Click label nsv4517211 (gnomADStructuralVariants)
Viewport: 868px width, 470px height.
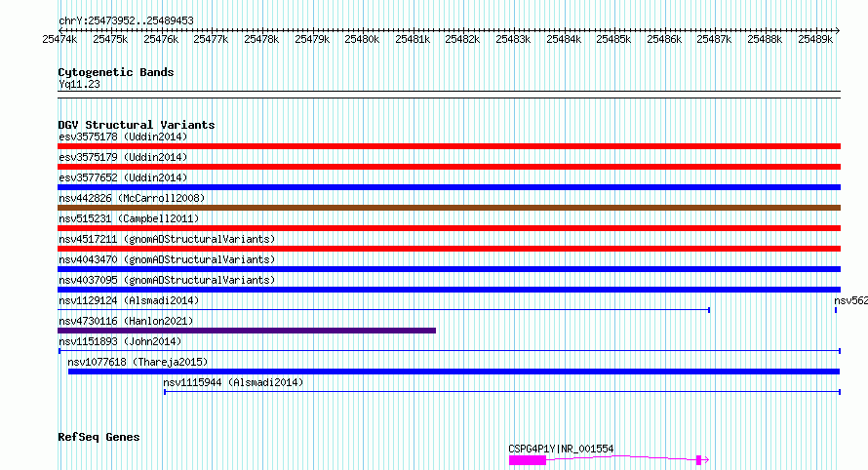[167, 239]
